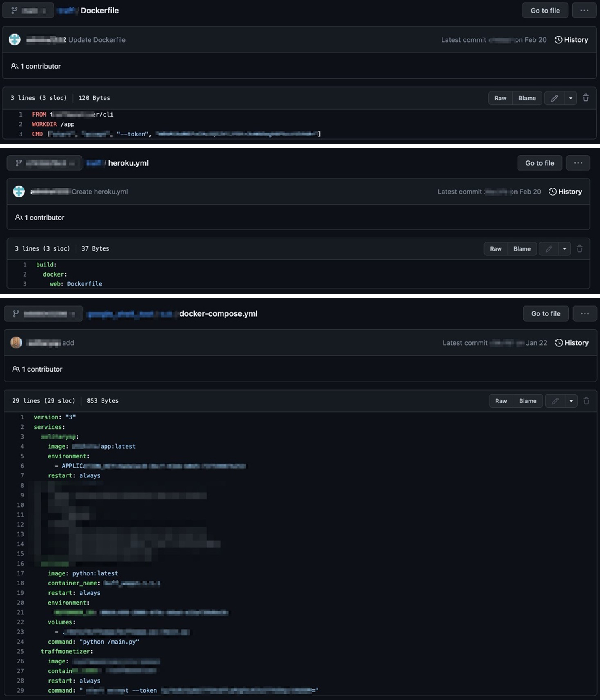
Task: Open Blame view for heroku.yml
Action: 522,249
